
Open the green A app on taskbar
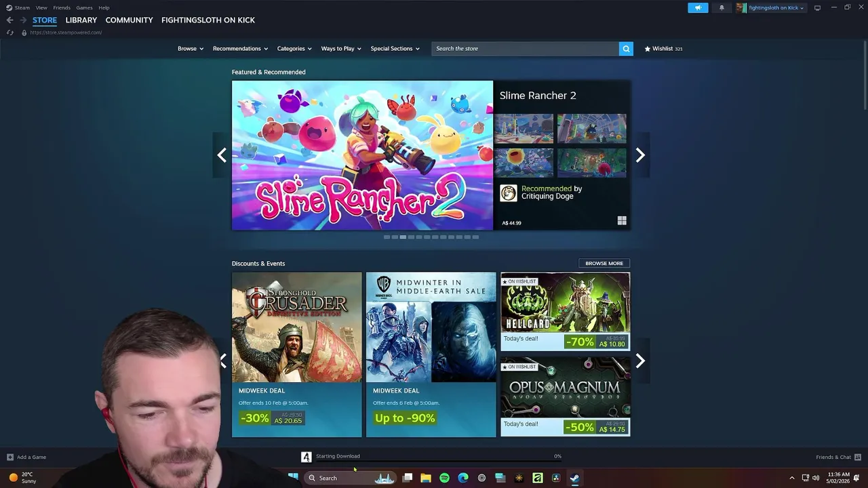[x=537, y=478]
